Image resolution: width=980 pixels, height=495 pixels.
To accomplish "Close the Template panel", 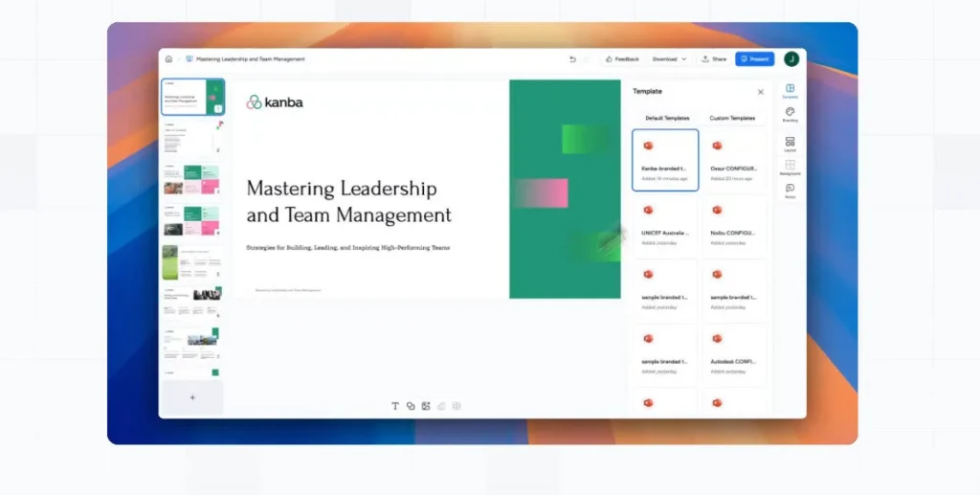I will tap(761, 92).
